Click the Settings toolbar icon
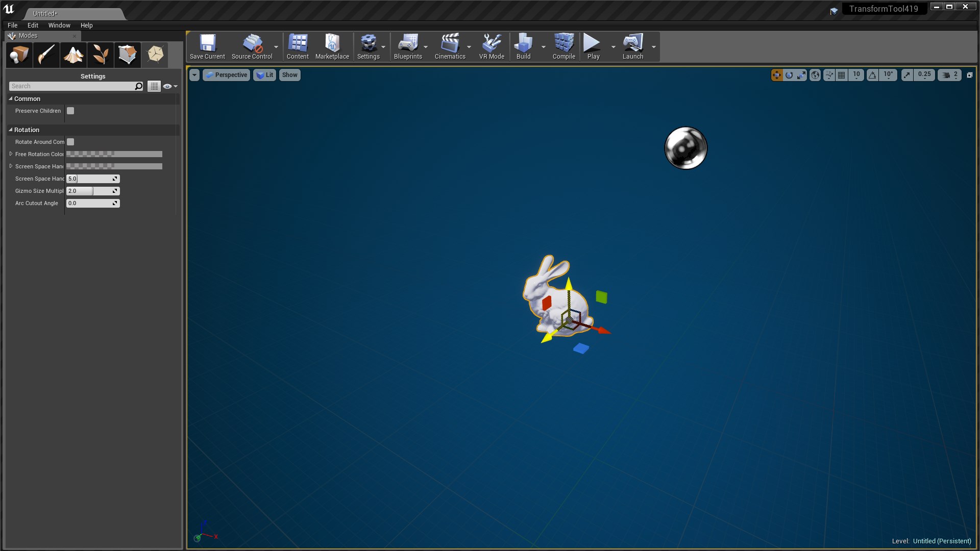This screenshot has width=980, height=551. (x=369, y=47)
